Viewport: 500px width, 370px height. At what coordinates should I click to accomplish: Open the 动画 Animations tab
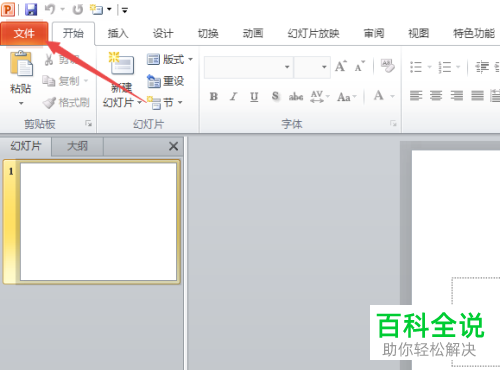[x=253, y=33]
